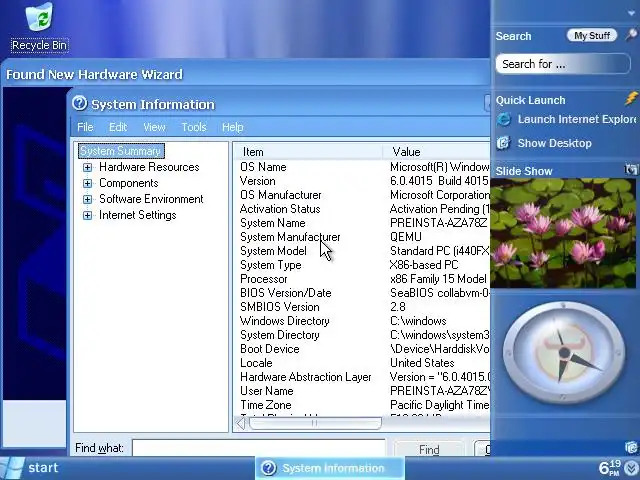Open the Help menu
The width and height of the screenshot is (640, 480).
click(x=233, y=127)
